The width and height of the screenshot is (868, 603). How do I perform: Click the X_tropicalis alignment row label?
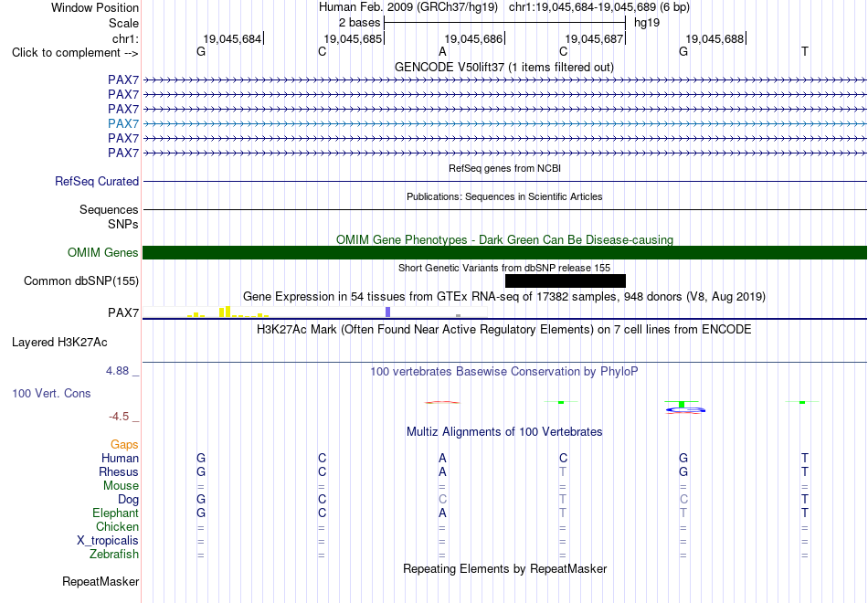[x=108, y=541]
